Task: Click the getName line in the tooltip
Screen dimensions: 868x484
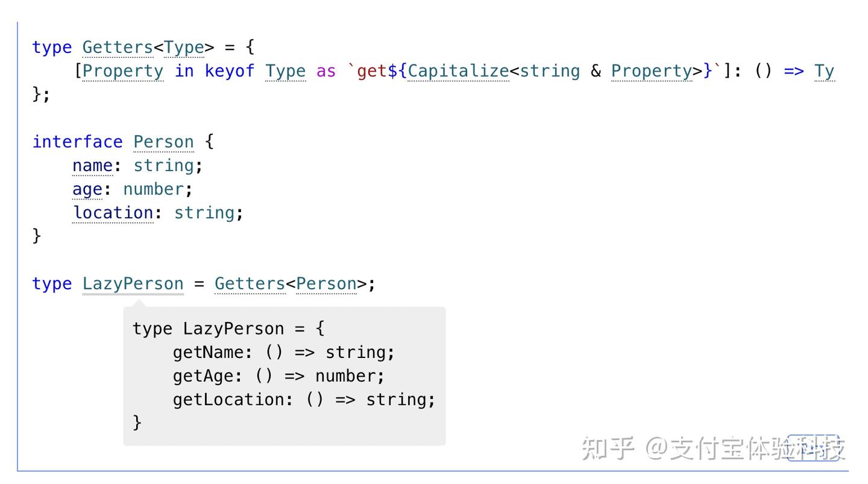Action: [x=283, y=353]
